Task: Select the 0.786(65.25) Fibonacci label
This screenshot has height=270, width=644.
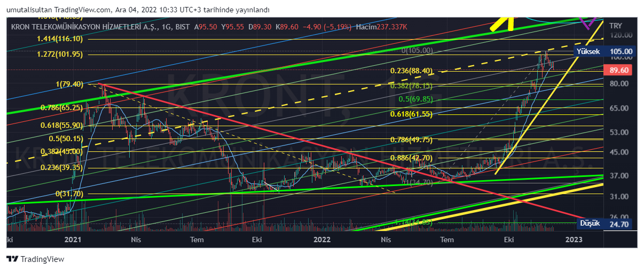Action: coord(62,107)
